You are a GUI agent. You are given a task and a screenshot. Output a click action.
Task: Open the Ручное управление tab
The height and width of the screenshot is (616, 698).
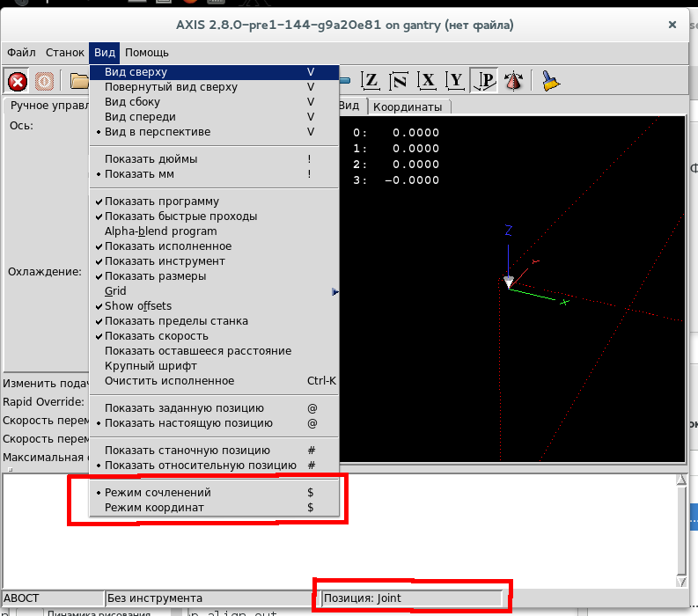coord(48,106)
